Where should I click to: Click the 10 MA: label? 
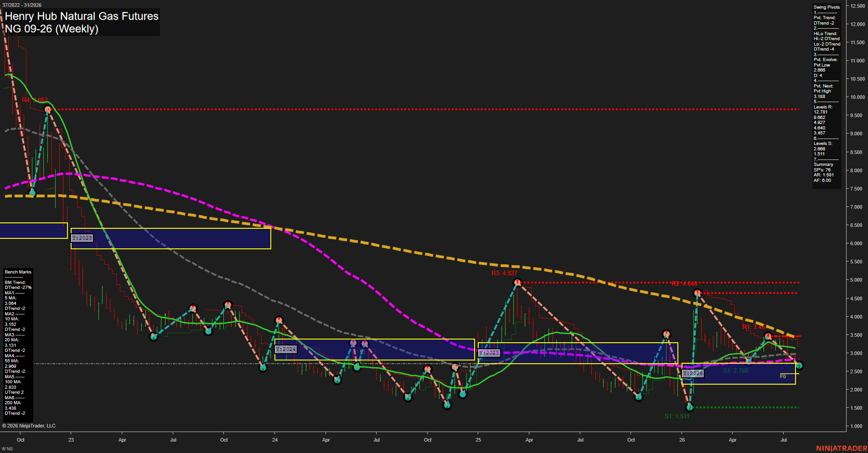[12, 319]
